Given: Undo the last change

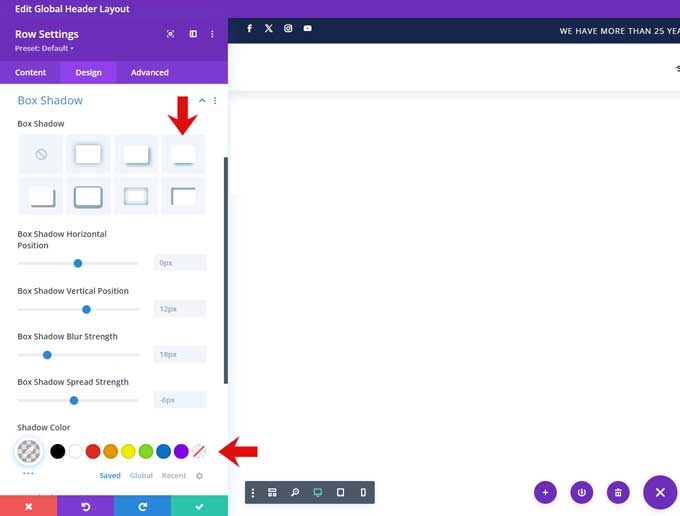Looking at the screenshot, I should coord(85,506).
